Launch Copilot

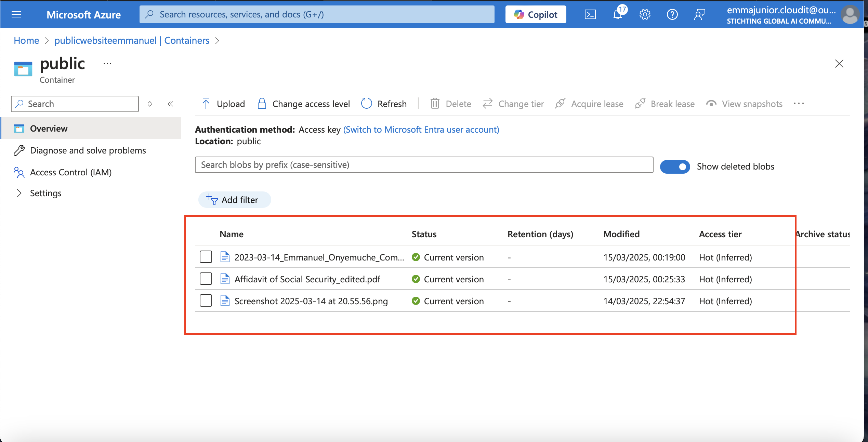536,14
